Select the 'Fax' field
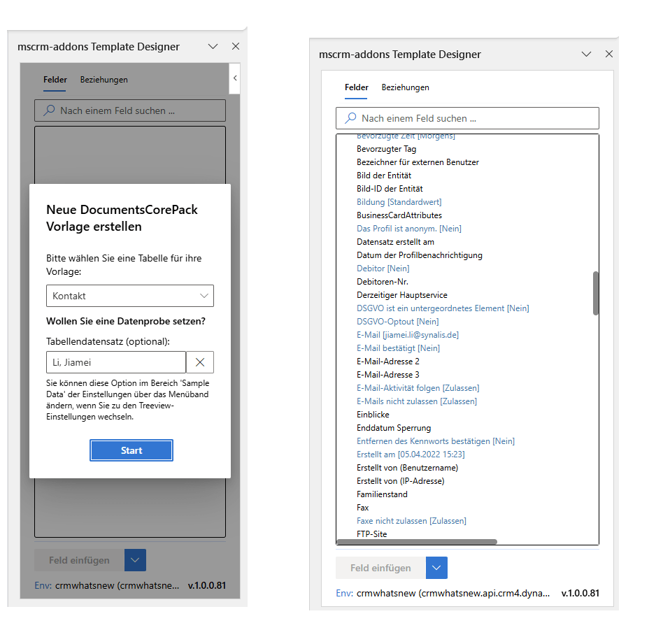670x644 pixels. tap(362, 508)
